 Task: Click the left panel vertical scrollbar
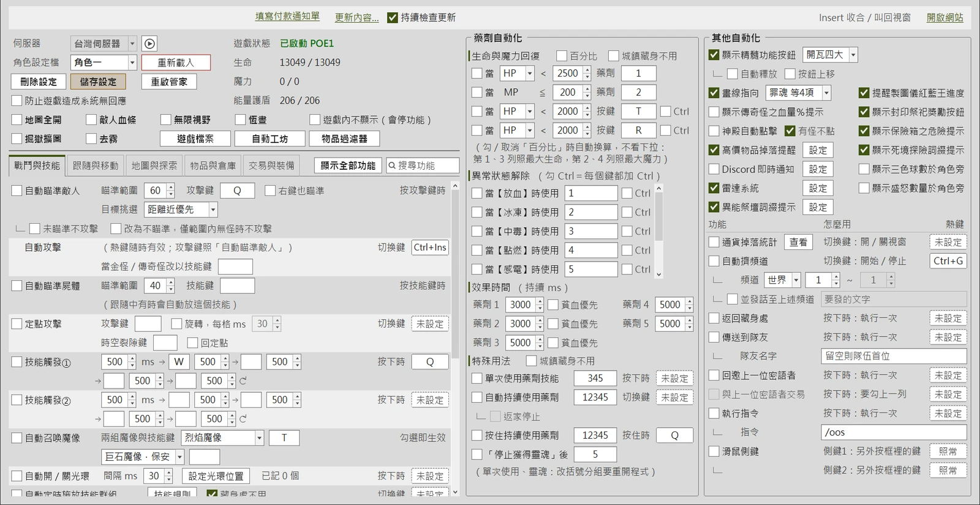coord(454,339)
